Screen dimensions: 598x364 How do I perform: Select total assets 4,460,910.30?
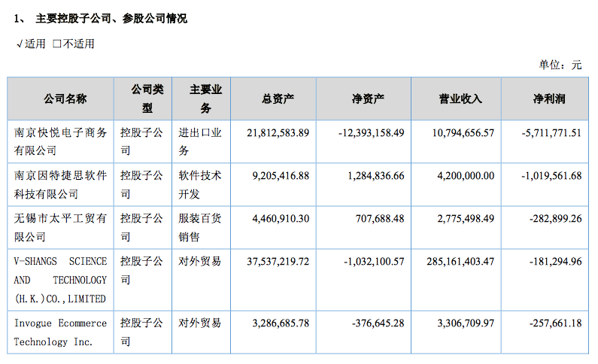click(281, 218)
